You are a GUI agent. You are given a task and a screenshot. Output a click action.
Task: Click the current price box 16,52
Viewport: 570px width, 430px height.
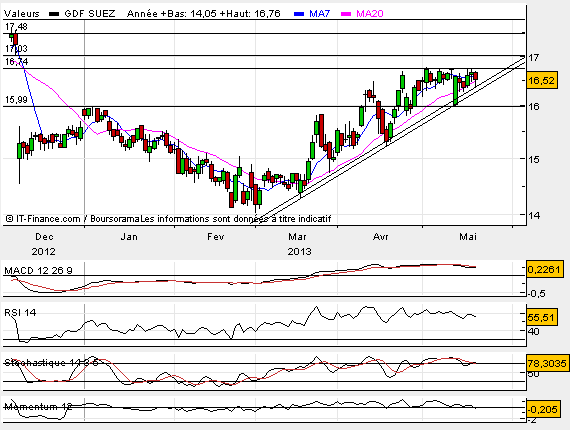click(x=542, y=80)
